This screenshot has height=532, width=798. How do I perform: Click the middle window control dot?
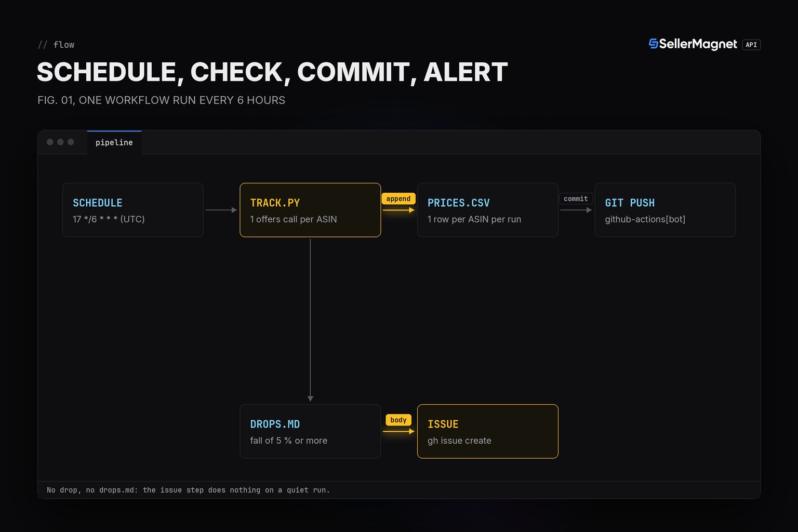60,142
